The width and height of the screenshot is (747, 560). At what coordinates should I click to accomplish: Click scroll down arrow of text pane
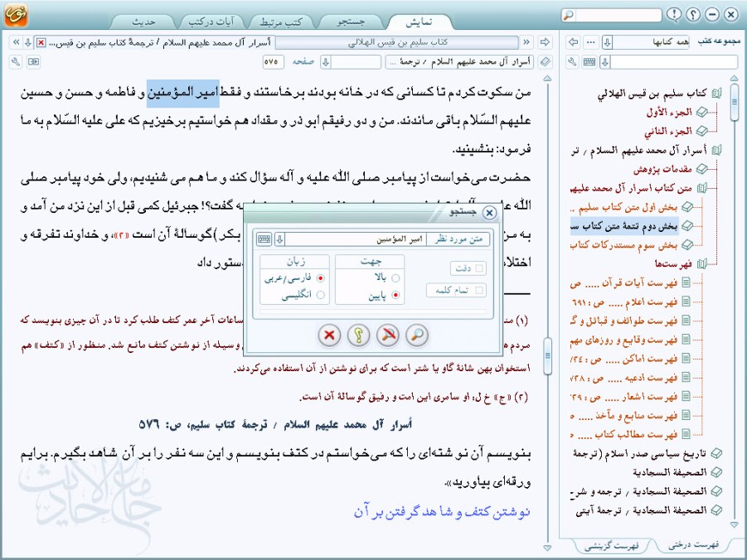(x=547, y=548)
